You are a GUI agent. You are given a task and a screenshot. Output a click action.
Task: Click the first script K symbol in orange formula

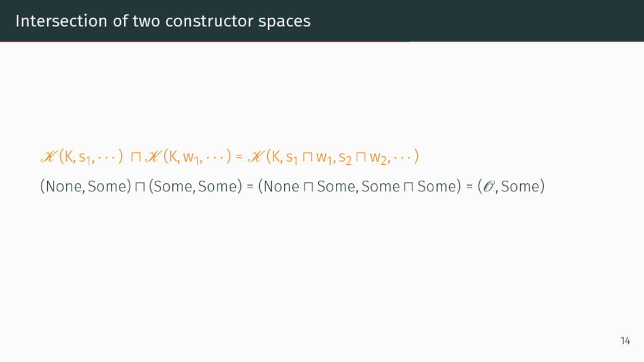[x=48, y=157]
